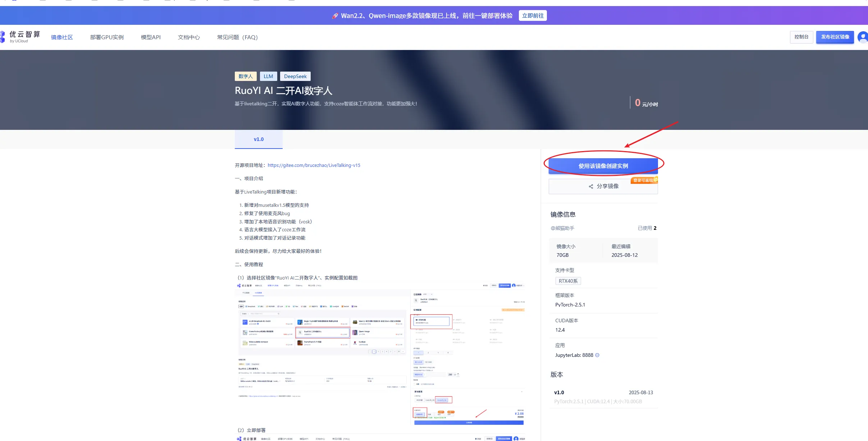
Task: Open the 镜像社区 navigation item
Action: click(x=62, y=37)
